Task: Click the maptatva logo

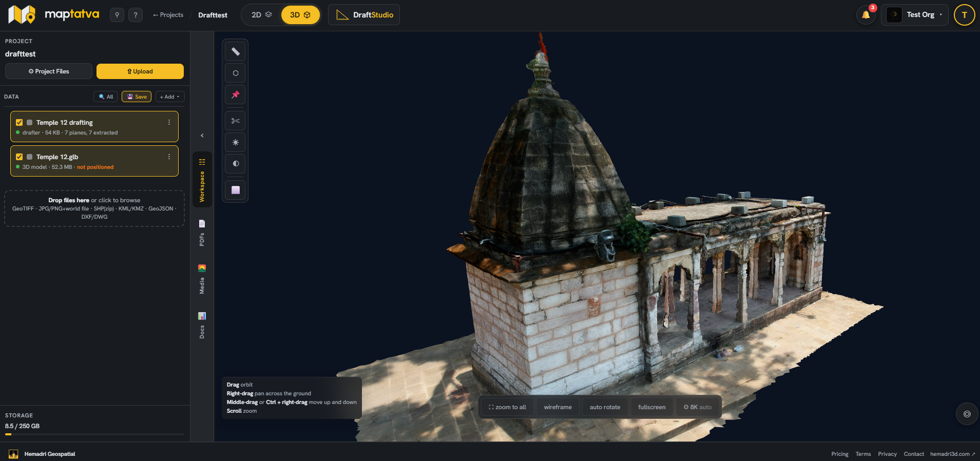Action: point(53,14)
